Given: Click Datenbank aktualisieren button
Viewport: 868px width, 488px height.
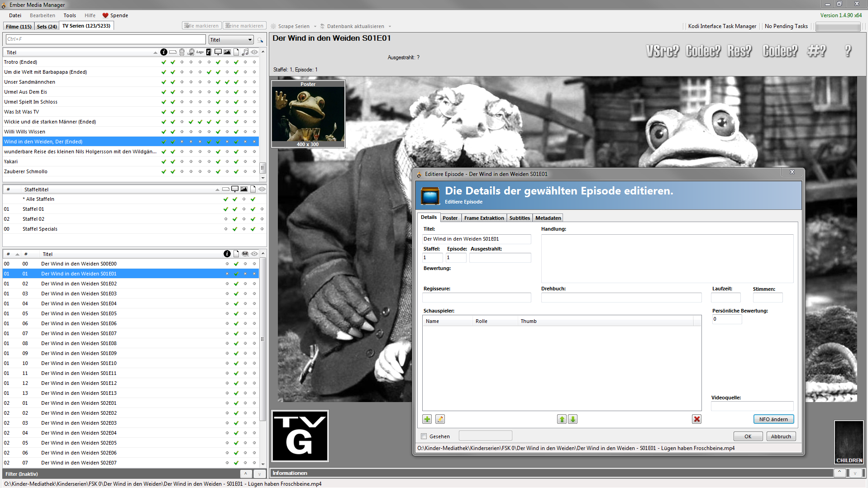Looking at the screenshot, I should pyautogui.click(x=352, y=26).
